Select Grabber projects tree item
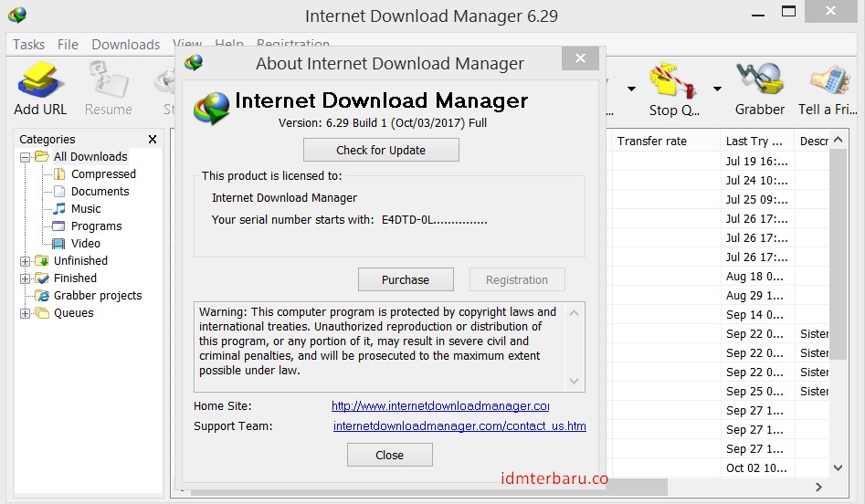Screen dimensions: 865x504 pos(98,296)
